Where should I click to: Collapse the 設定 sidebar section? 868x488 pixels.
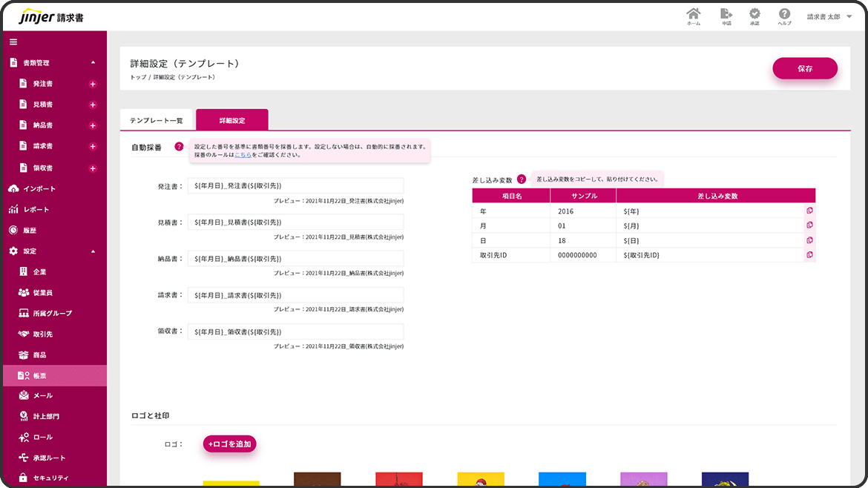93,251
